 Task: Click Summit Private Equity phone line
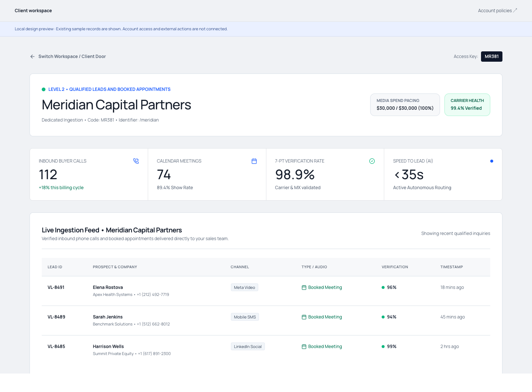tap(132, 354)
